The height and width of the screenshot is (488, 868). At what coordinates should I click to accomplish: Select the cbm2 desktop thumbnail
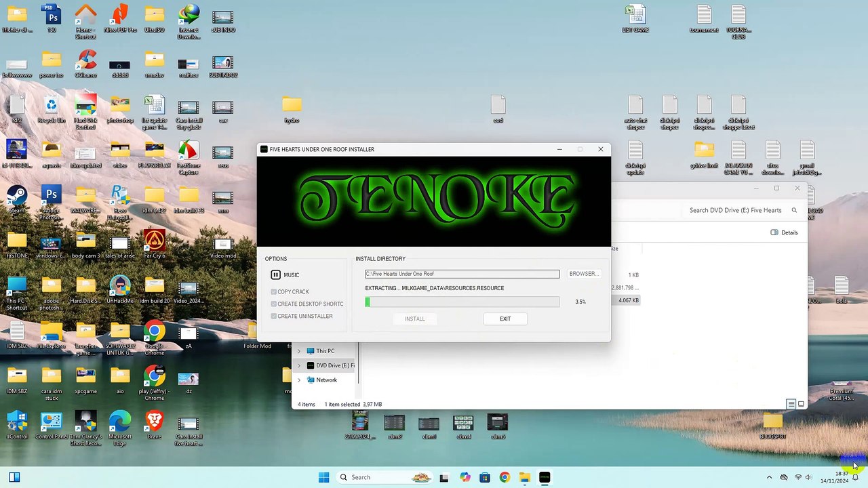(394, 426)
